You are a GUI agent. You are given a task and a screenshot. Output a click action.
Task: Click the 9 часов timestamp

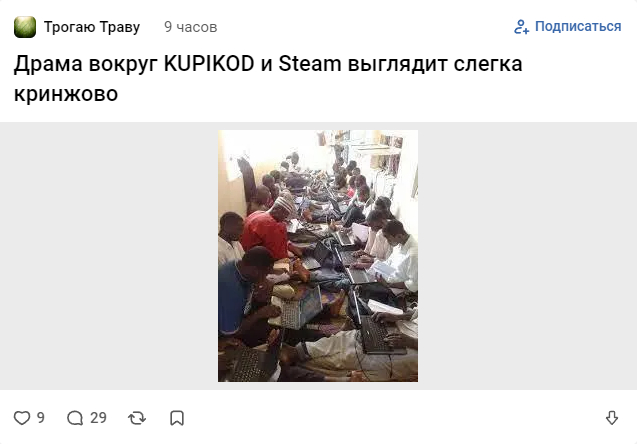point(191,27)
